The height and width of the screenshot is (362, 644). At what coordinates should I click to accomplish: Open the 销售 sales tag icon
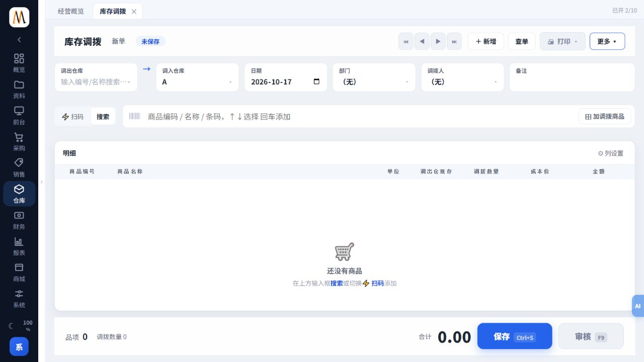(19, 167)
